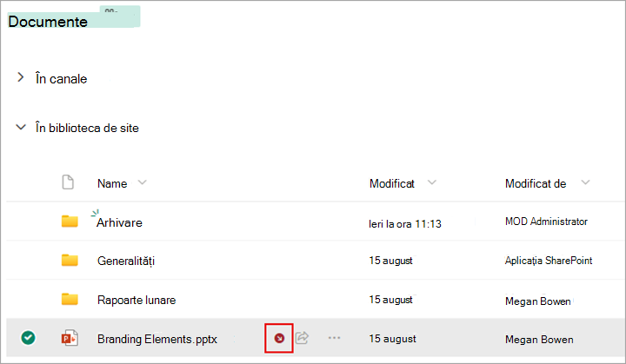Click the file type column header icon

(x=68, y=182)
